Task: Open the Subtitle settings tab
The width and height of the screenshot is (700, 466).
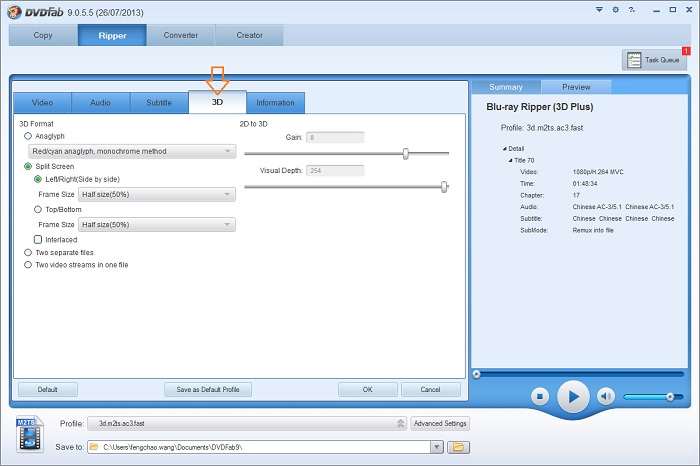Action: pyautogui.click(x=159, y=103)
